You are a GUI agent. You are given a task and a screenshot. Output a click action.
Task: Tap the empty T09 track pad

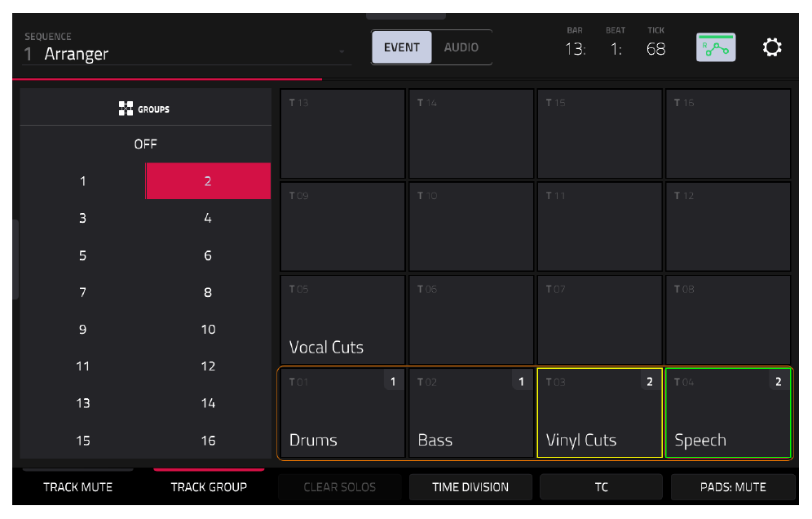343,227
